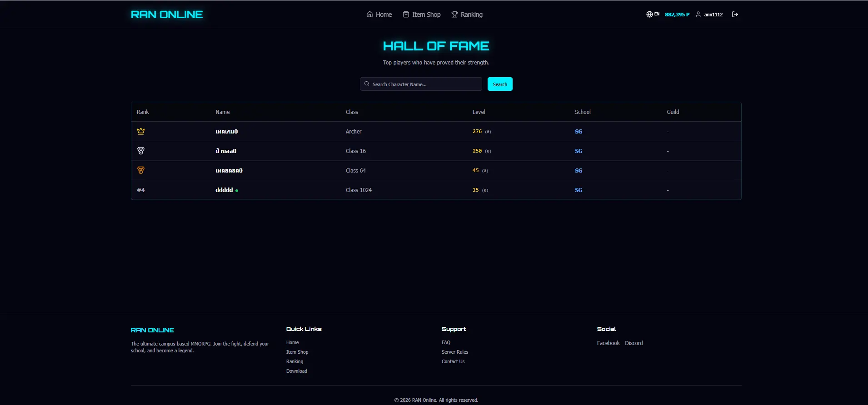868x405 pixels.
Task: Click the user profile icon beside ann1112
Action: [x=698, y=15]
